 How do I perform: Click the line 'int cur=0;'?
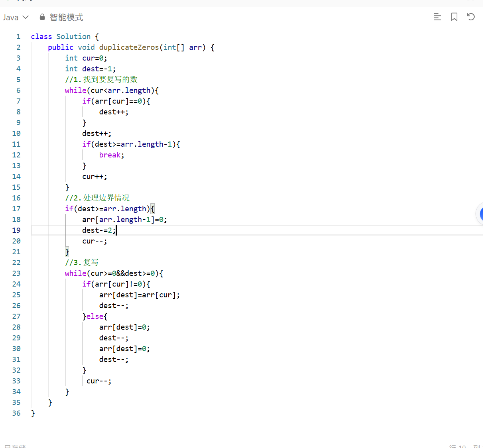(x=86, y=58)
